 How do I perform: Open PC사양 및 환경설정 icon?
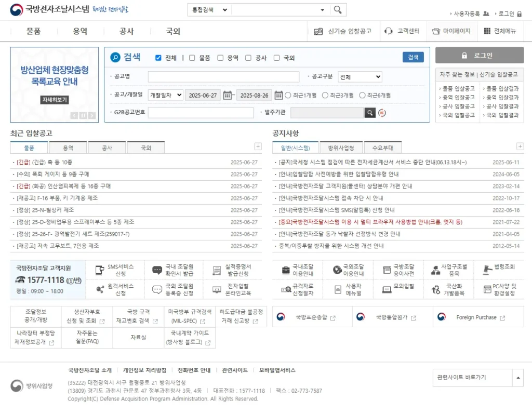point(487,289)
